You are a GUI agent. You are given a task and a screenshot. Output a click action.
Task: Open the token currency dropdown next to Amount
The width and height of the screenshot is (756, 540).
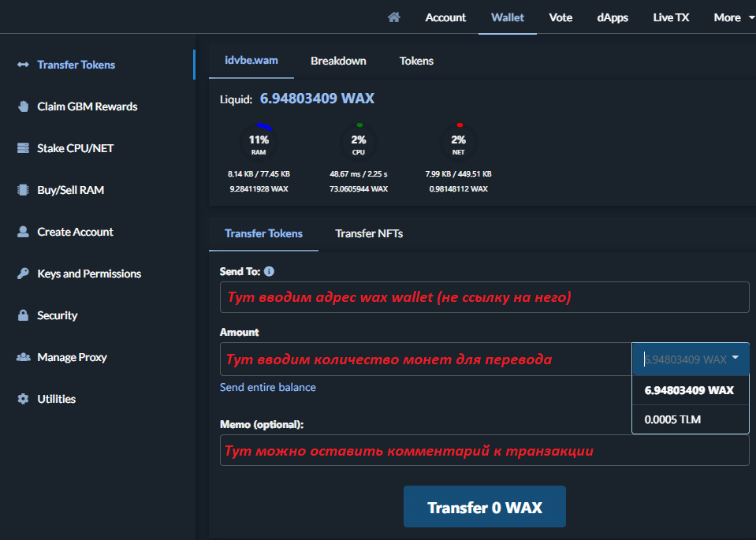pyautogui.click(x=690, y=359)
